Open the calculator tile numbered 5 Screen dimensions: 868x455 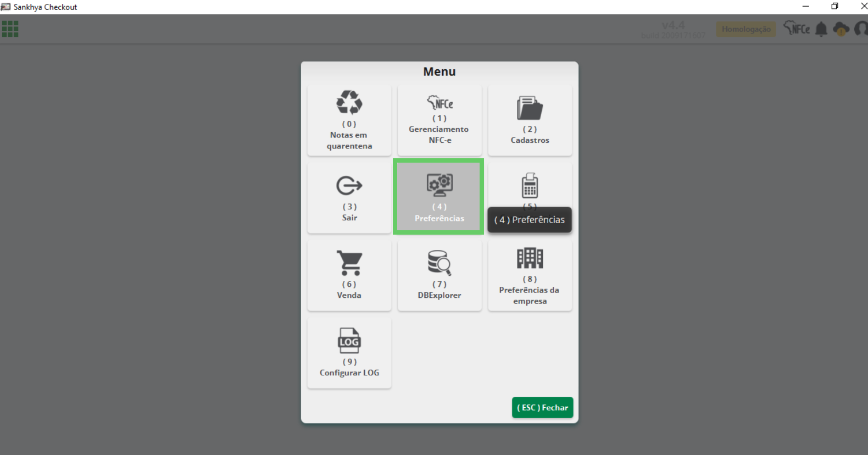[530, 185]
